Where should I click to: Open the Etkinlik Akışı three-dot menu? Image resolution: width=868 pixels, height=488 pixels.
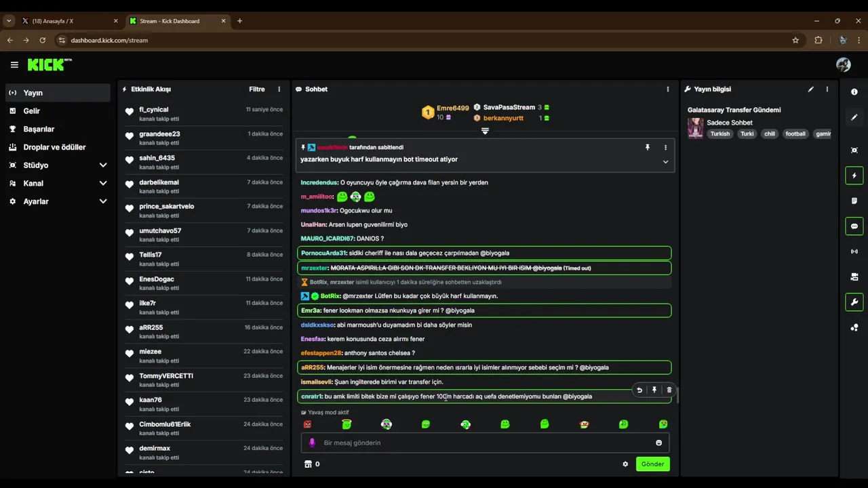[x=279, y=89]
